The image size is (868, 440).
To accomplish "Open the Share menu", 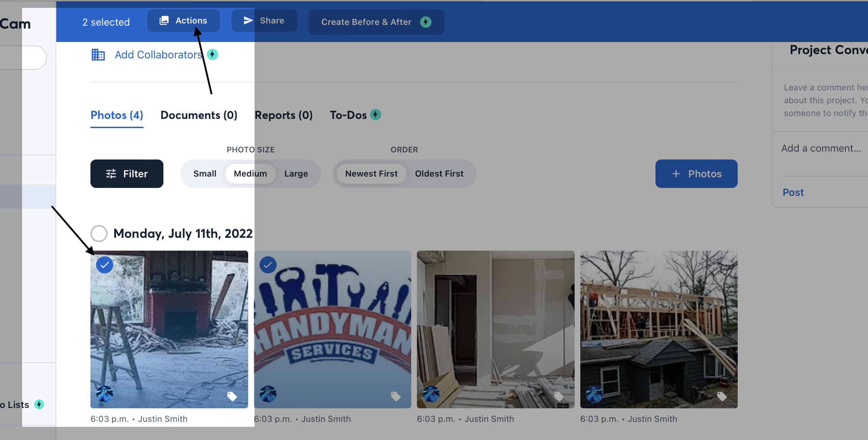I will point(264,21).
